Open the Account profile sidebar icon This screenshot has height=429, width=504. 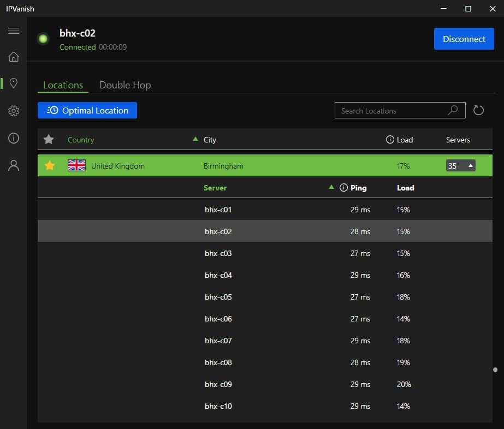[x=14, y=165]
